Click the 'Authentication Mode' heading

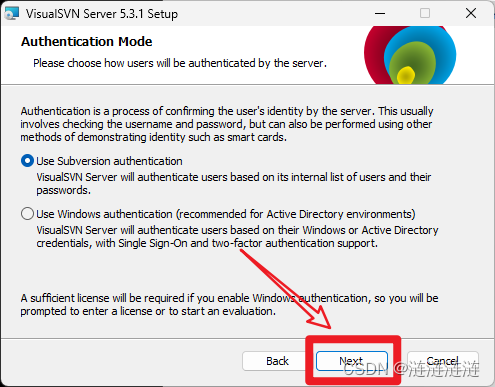(x=87, y=42)
